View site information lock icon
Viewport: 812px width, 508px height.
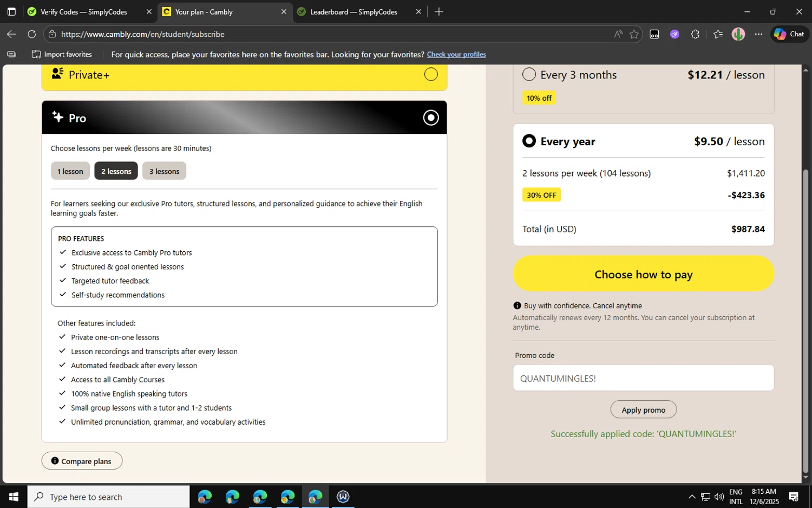click(52, 34)
